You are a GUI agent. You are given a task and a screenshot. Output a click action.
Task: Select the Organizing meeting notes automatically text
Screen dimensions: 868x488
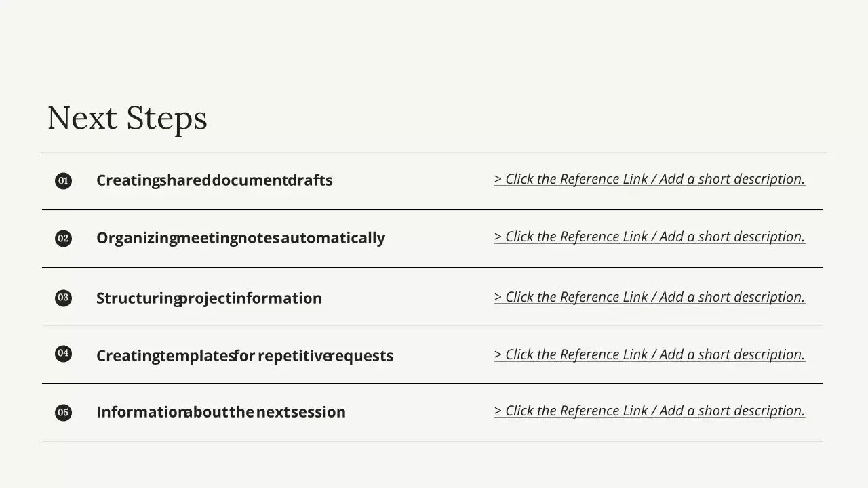click(240, 238)
